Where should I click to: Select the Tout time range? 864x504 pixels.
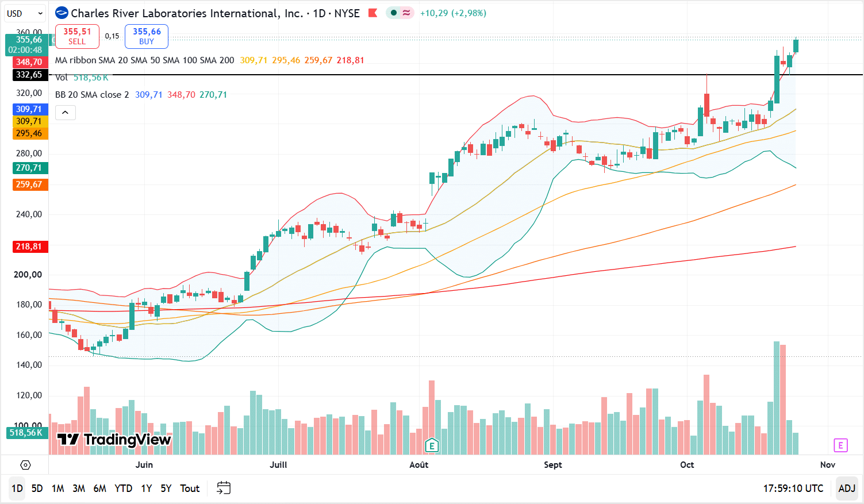pos(190,488)
